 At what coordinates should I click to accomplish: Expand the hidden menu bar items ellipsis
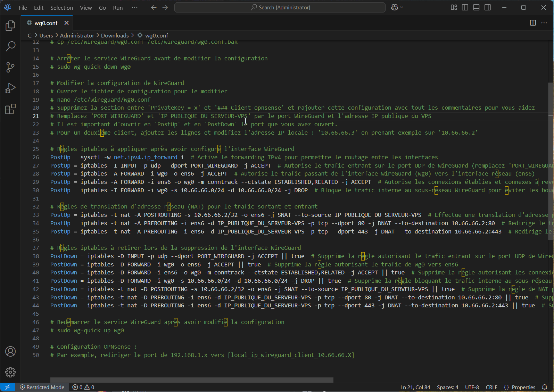[134, 7]
